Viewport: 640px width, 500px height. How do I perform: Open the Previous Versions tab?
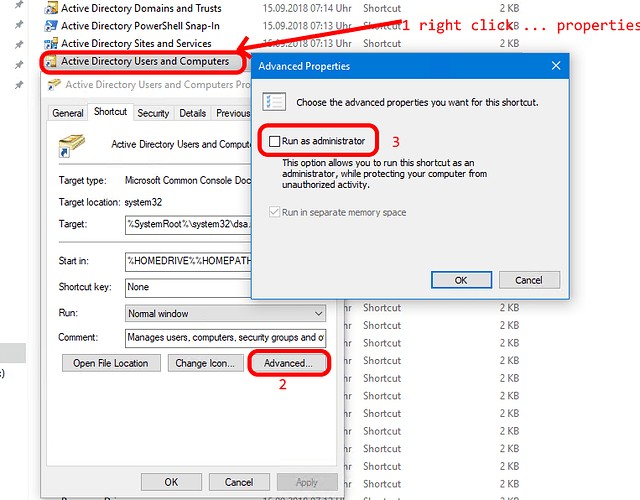tap(233, 113)
